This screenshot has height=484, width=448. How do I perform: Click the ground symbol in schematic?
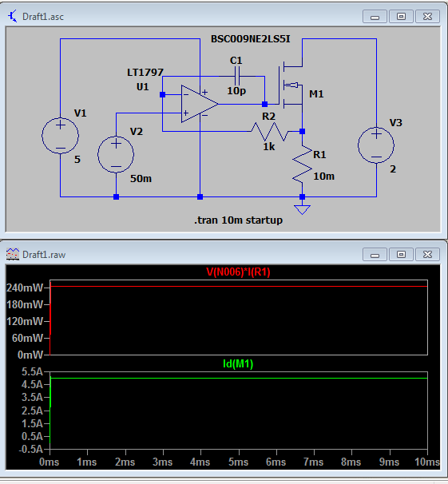pos(303,209)
